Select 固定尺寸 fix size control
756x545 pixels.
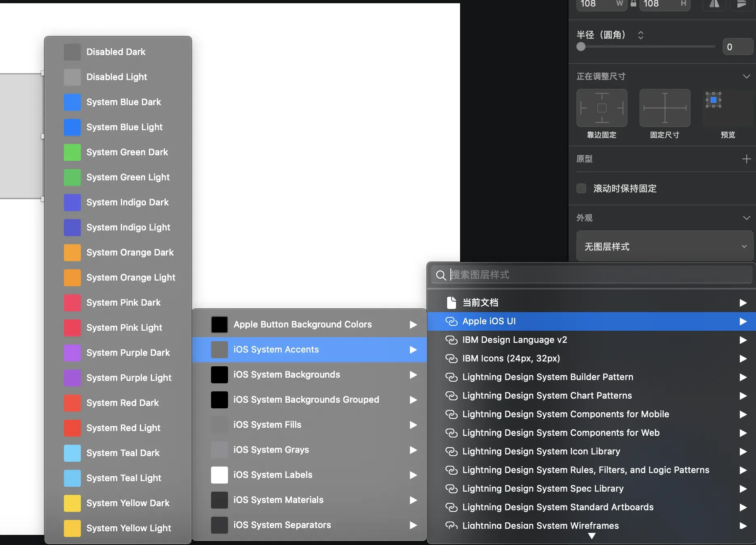pyautogui.click(x=665, y=108)
